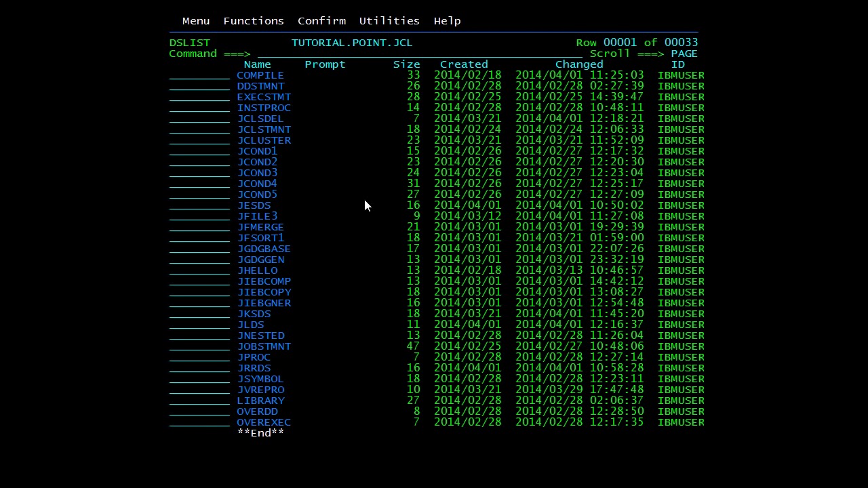Click the Size column header
868x488 pixels.
click(x=406, y=64)
